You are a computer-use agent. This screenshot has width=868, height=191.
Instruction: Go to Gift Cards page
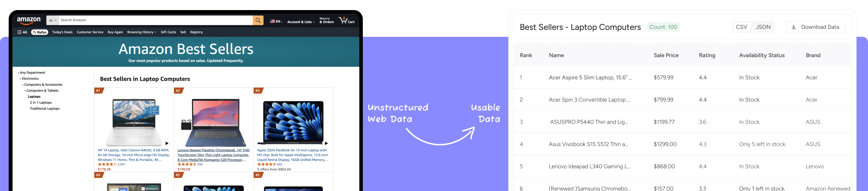point(168,32)
